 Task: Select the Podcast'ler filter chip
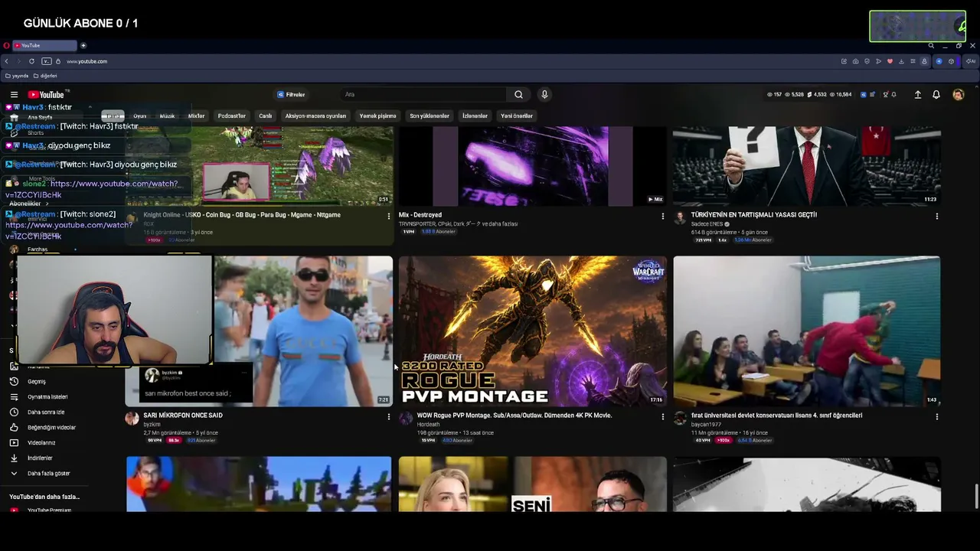(x=232, y=116)
